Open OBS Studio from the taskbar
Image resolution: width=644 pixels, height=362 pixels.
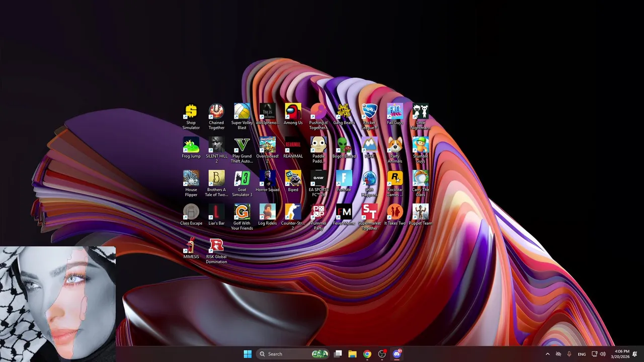point(382,354)
